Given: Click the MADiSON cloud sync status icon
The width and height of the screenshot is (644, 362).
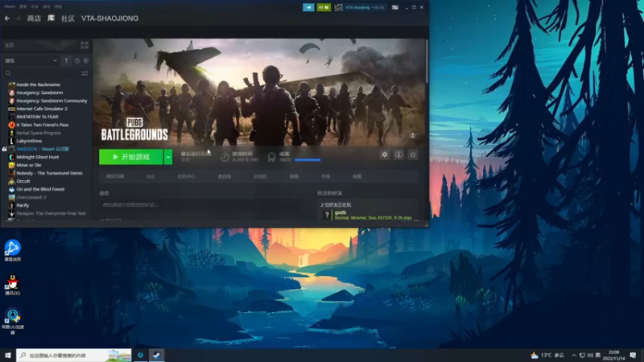Looking at the screenshot, I should coord(5,149).
